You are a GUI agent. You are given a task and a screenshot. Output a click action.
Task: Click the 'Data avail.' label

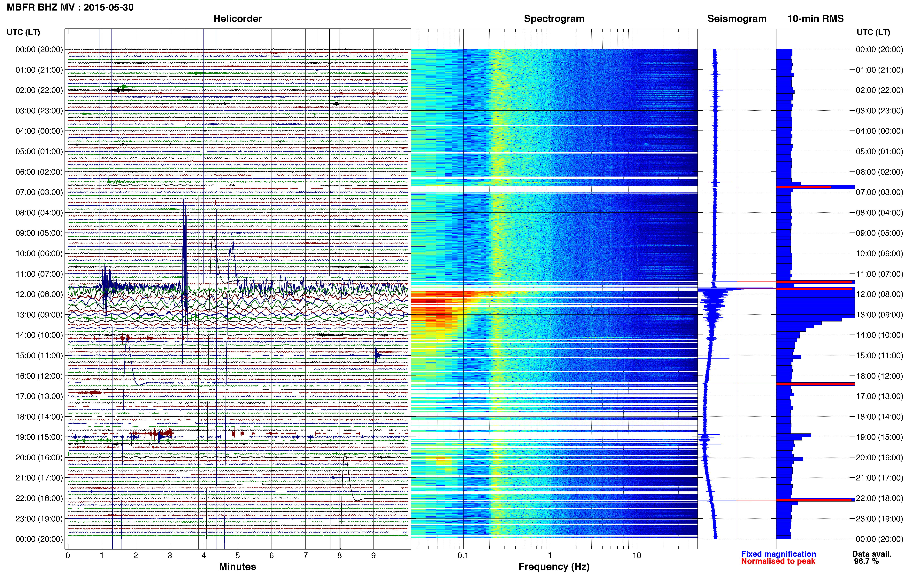pyautogui.click(x=872, y=554)
